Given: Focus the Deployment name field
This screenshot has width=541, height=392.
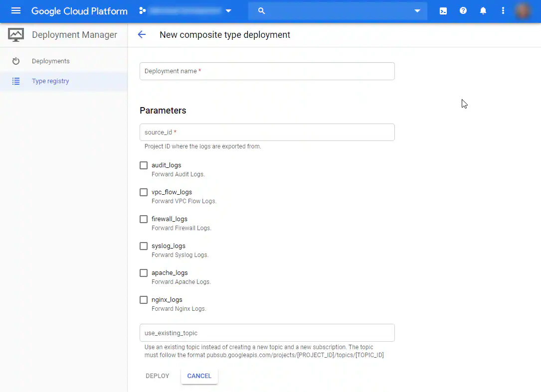Looking at the screenshot, I should pyautogui.click(x=267, y=71).
